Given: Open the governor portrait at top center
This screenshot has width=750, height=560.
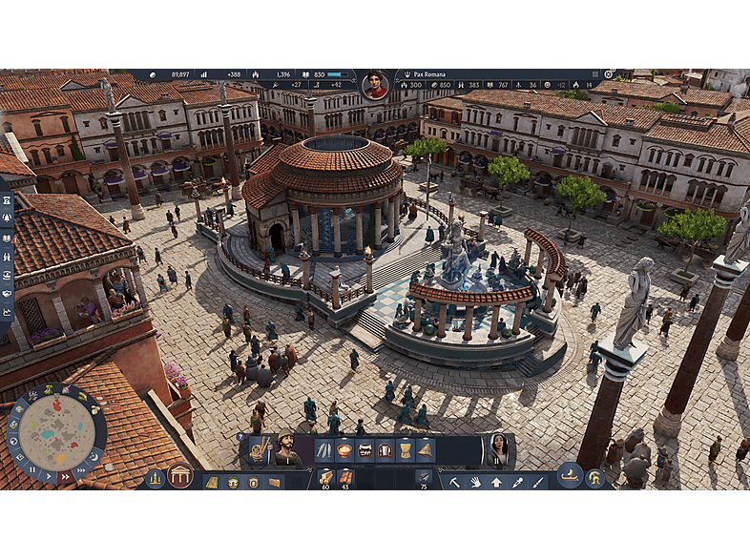Looking at the screenshot, I should [376, 85].
